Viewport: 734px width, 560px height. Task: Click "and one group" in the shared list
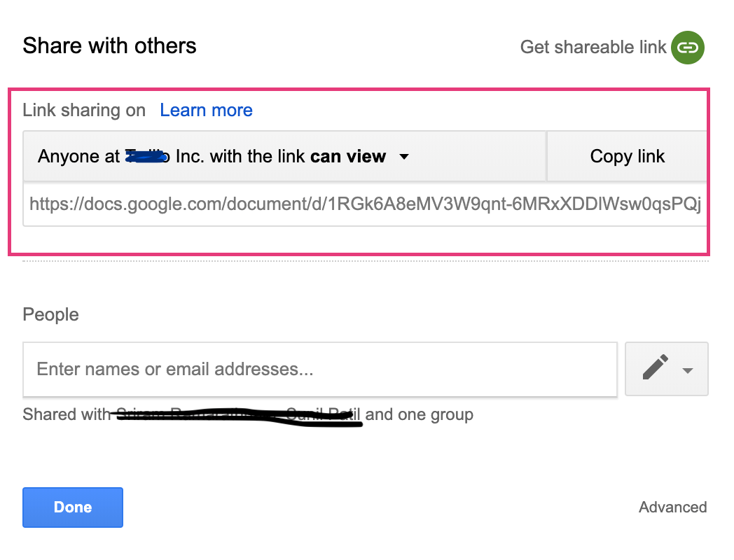point(420,414)
